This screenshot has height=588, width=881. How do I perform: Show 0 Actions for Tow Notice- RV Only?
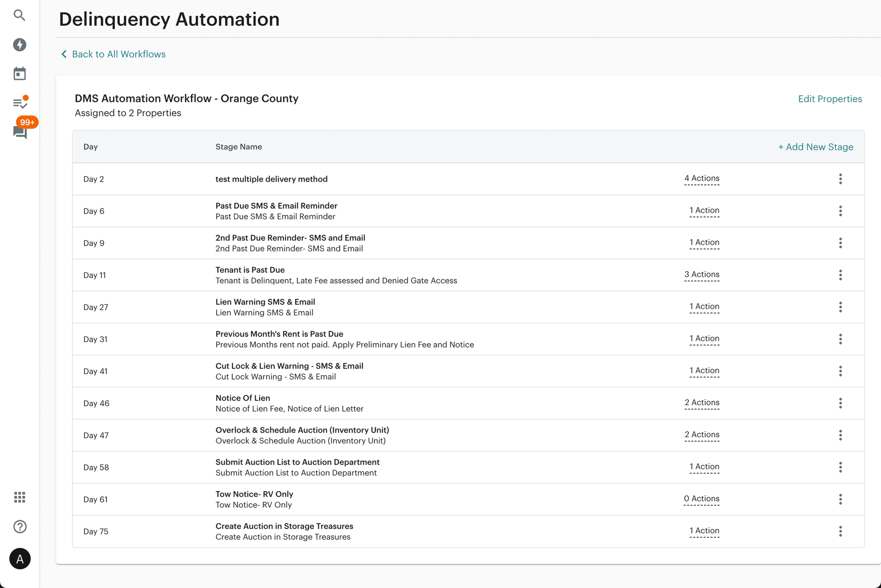tap(701, 498)
